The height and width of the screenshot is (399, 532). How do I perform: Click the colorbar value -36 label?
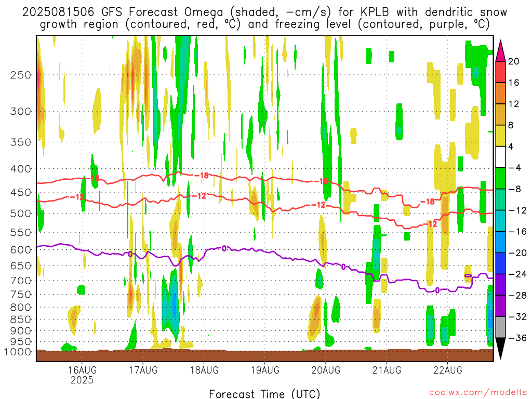click(x=517, y=338)
